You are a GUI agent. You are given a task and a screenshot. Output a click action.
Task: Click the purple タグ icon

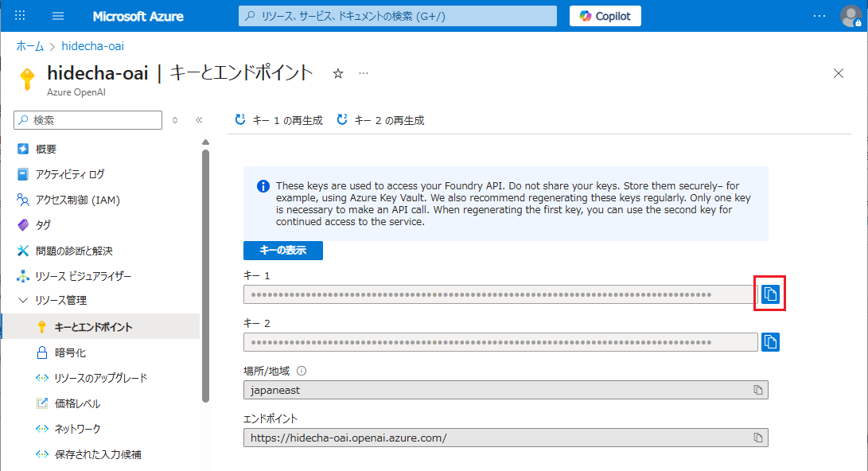point(23,225)
